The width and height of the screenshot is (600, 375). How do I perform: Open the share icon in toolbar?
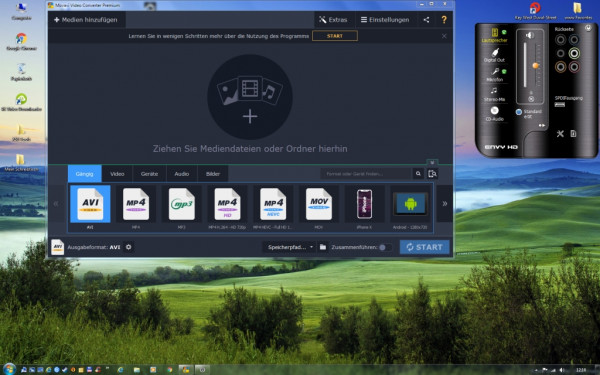pyautogui.click(x=426, y=20)
